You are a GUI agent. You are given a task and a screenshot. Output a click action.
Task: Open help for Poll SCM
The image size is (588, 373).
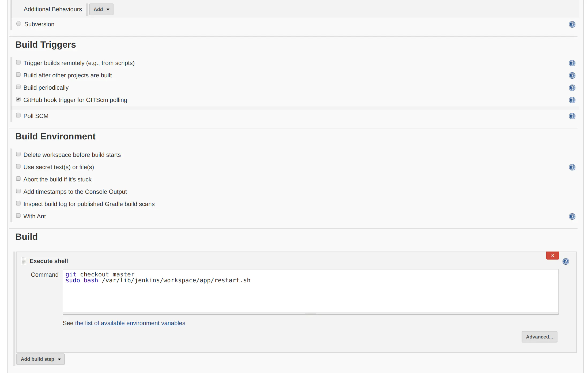(572, 116)
